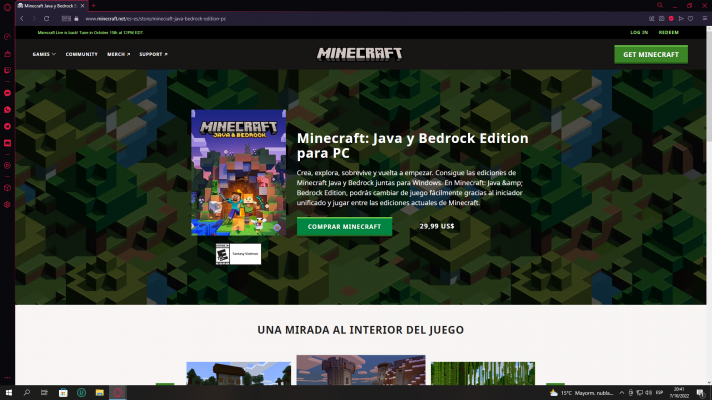View site padlock security info
712x400 pixels.
[x=76, y=19]
